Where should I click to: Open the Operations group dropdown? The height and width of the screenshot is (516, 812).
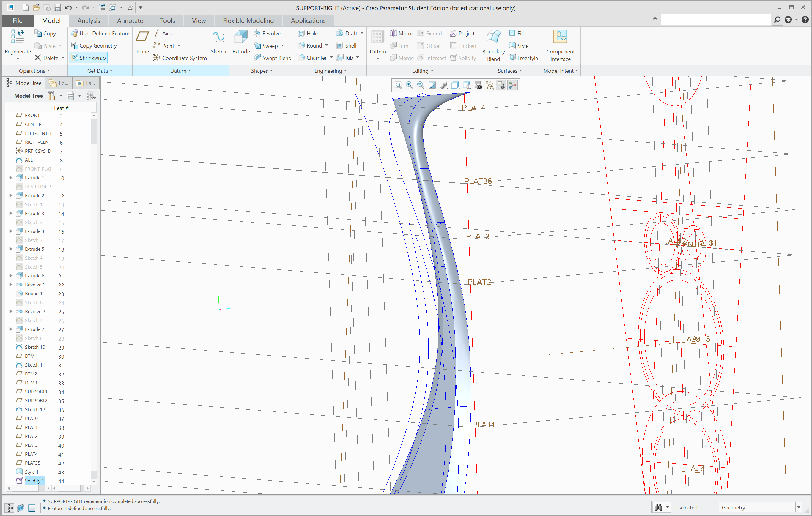point(34,71)
